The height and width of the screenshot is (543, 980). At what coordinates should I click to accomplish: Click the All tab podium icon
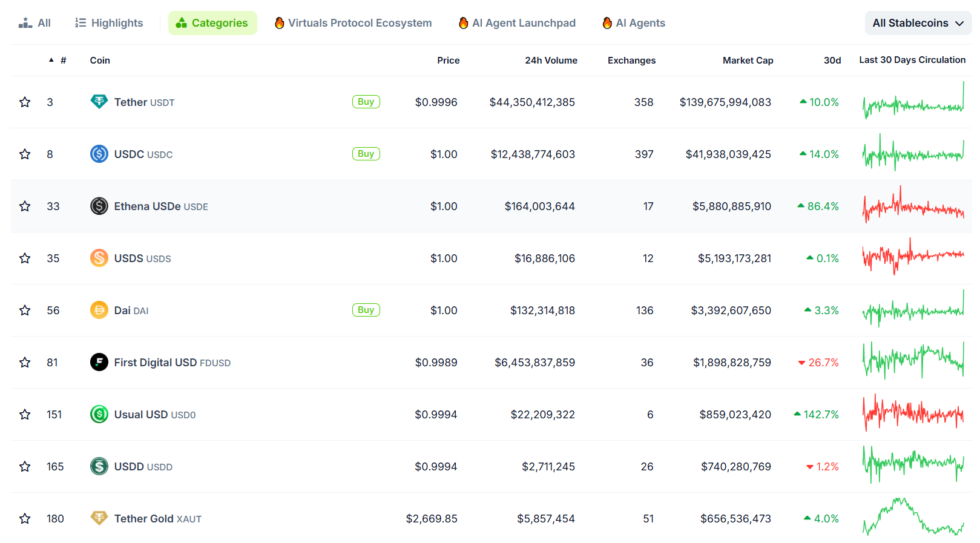click(25, 23)
